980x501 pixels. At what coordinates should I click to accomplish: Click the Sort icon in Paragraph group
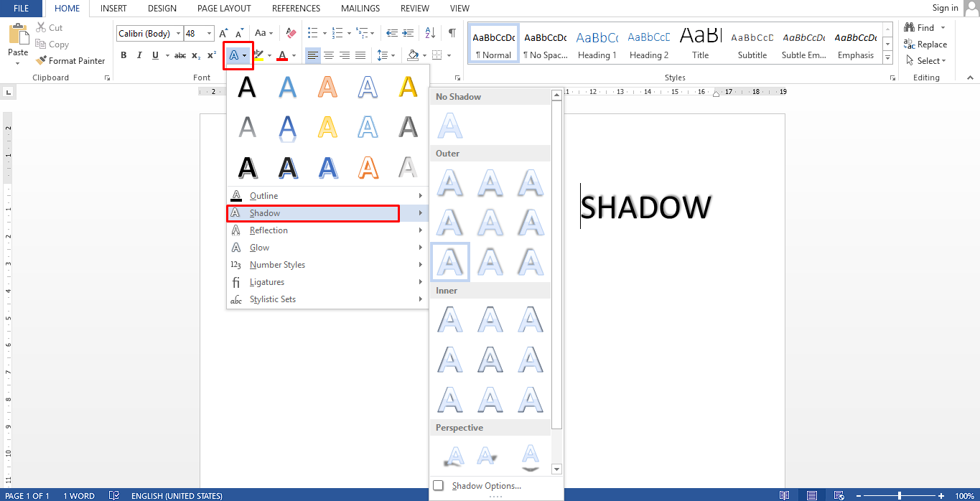[x=430, y=33]
